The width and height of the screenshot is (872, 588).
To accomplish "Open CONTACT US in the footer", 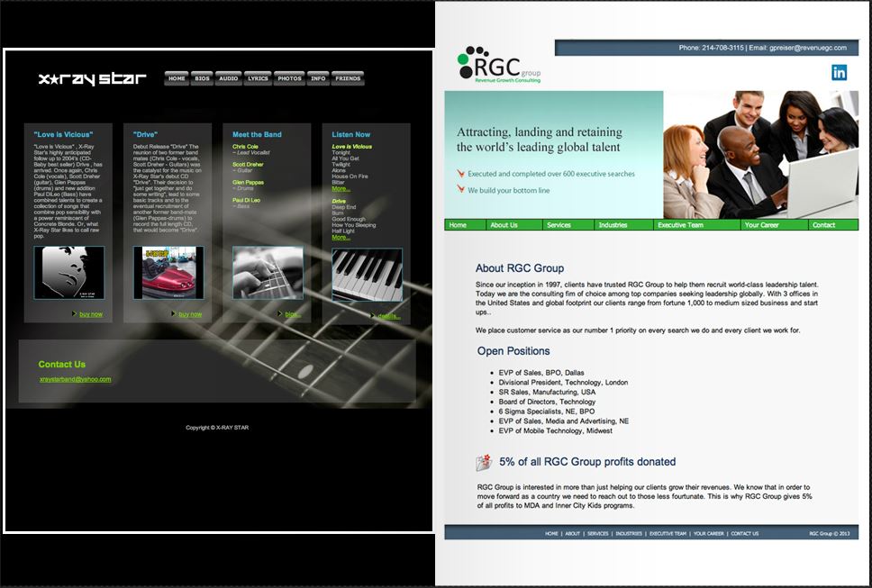I will (745, 534).
